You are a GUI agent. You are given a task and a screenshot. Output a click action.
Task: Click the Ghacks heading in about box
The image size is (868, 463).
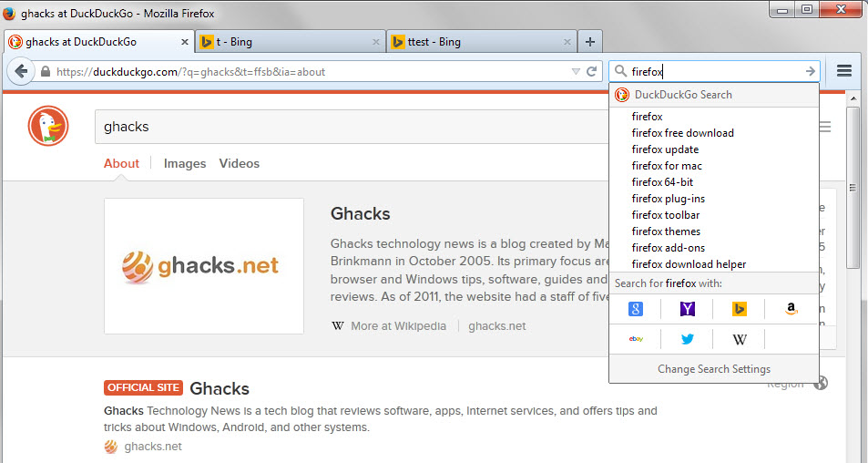361,214
